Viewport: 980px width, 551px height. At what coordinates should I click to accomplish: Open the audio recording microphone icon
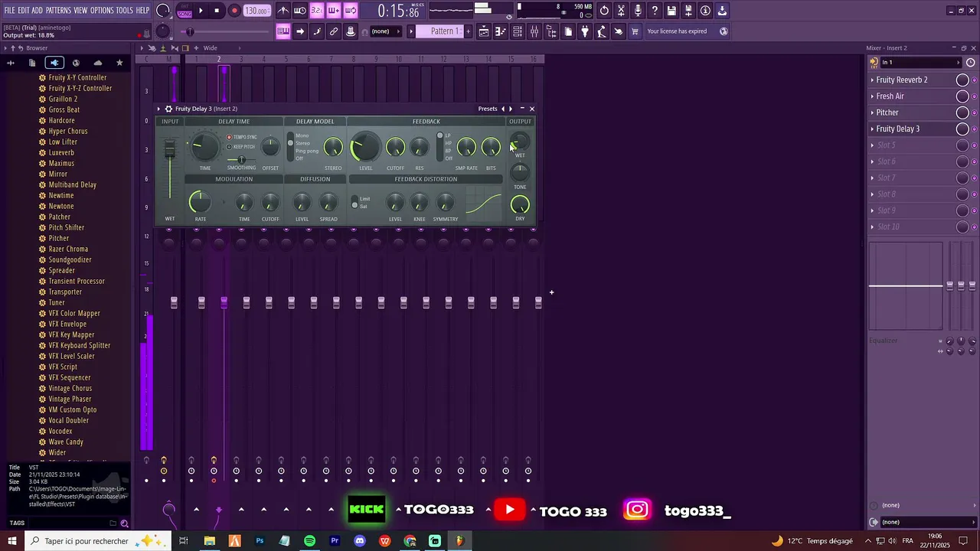coord(638,11)
